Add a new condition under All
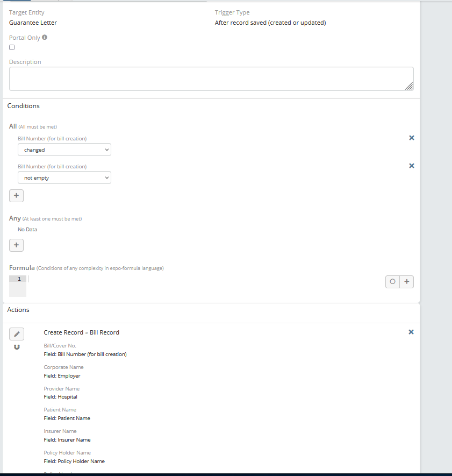This screenshot has height=476, width=452. click(16, 195)
